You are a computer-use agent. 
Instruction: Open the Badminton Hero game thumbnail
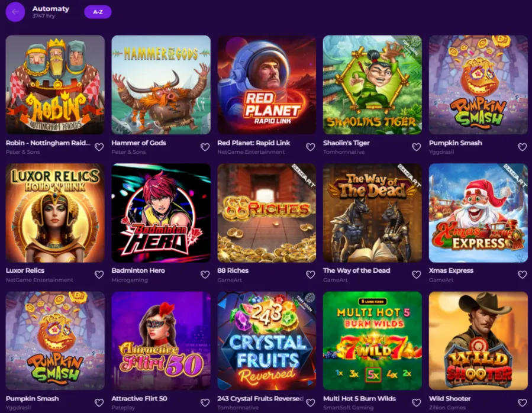tap(161, 213)
